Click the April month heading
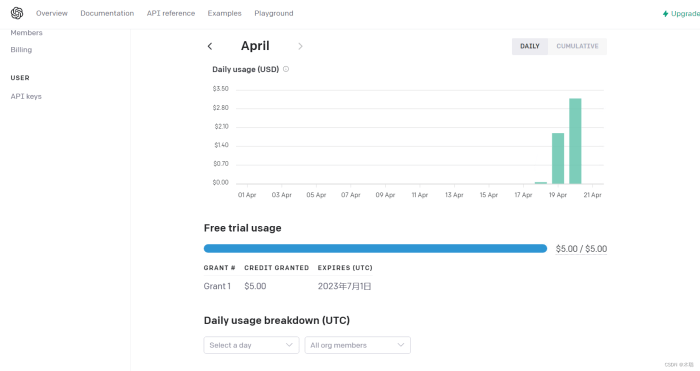The image size is (700, 371). (x=255, y=46)
